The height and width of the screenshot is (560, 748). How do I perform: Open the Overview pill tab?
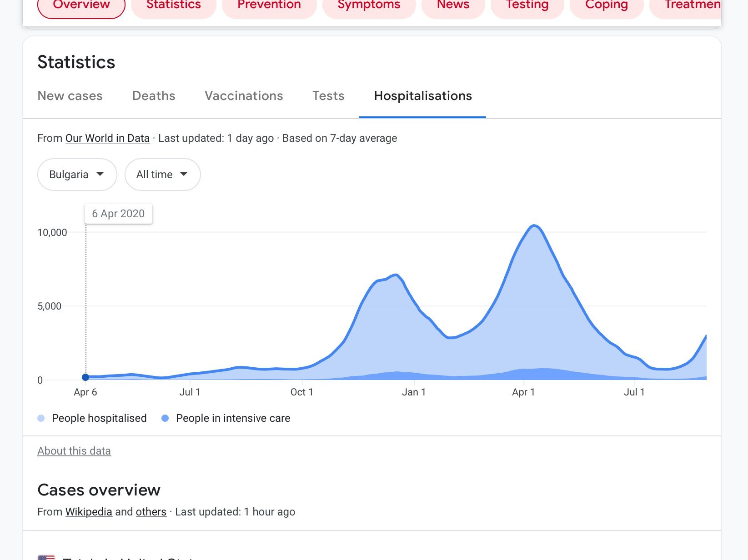coord(81,6)
